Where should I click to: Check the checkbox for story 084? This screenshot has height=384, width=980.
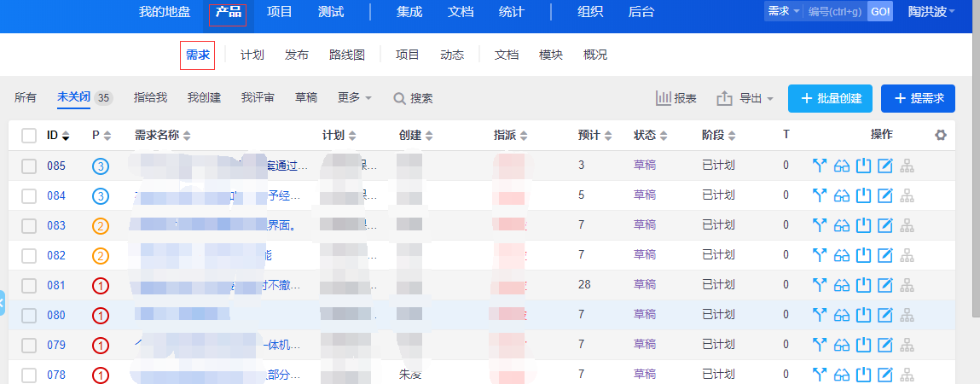tap(29, 195)
